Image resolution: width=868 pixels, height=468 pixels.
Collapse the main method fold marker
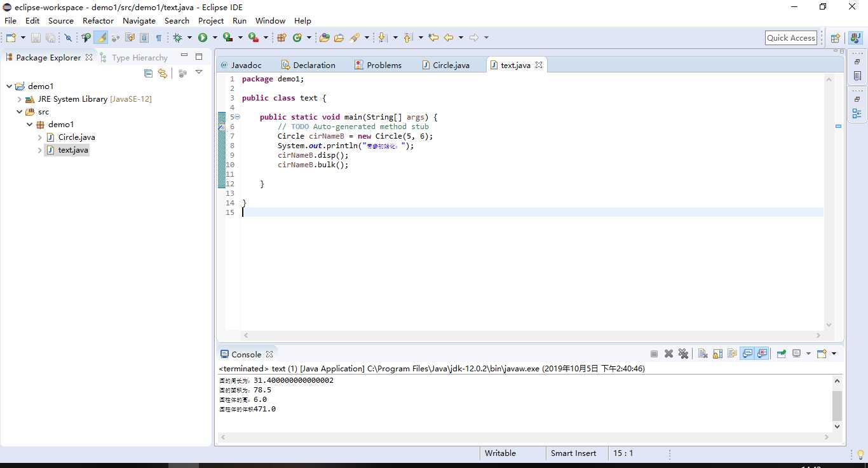point(238,117)
